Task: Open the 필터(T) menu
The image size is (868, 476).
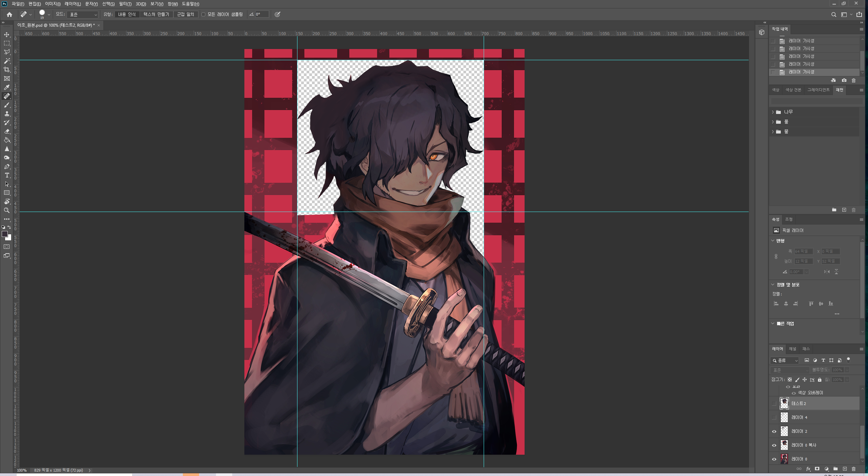Action: [125, 4]
